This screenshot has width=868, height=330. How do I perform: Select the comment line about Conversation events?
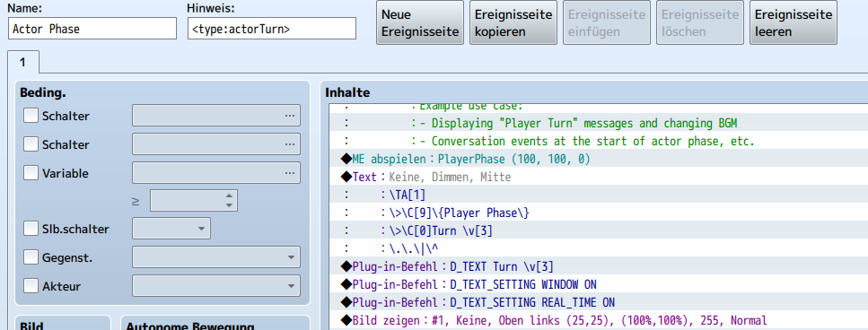(599, 141)
